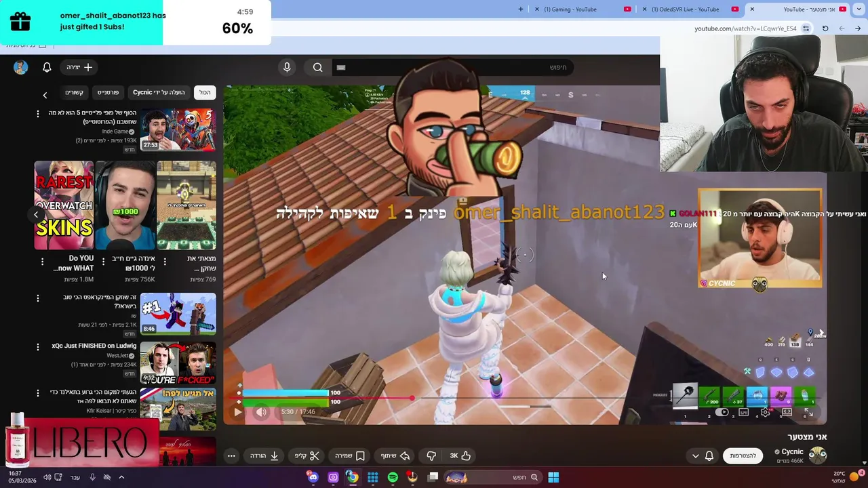Screen dimensions: 868x488
Task: Select the קשורים filter chip
Action: point(74,92)
